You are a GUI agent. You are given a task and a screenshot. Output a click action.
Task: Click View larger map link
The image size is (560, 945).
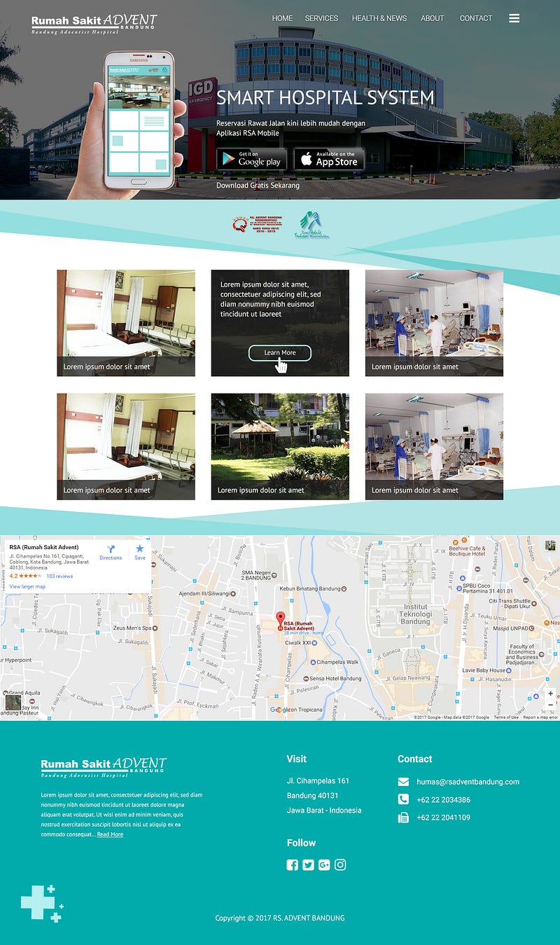point(27,586)
